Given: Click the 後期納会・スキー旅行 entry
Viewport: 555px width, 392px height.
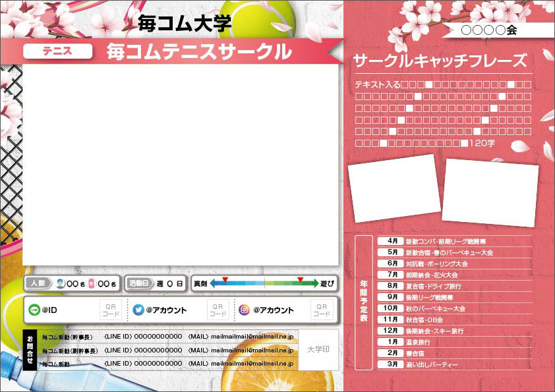Looking at the screenshot, I should (434, 331).
